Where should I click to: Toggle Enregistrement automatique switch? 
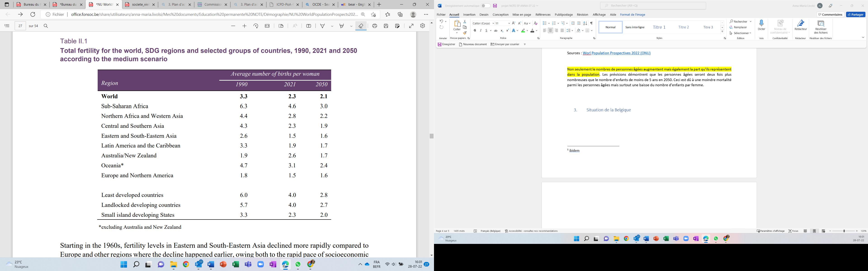coord(485,6)
